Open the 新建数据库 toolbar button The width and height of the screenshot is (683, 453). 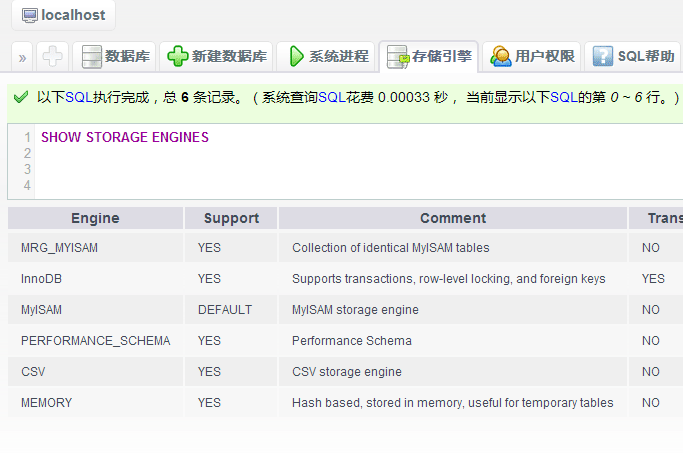(x=228, y=56)
